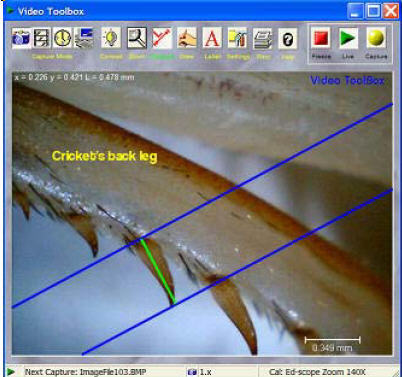Close the Video Toolbox window
Viewport: 402px width, 377px height.
(x=391, y=11)
